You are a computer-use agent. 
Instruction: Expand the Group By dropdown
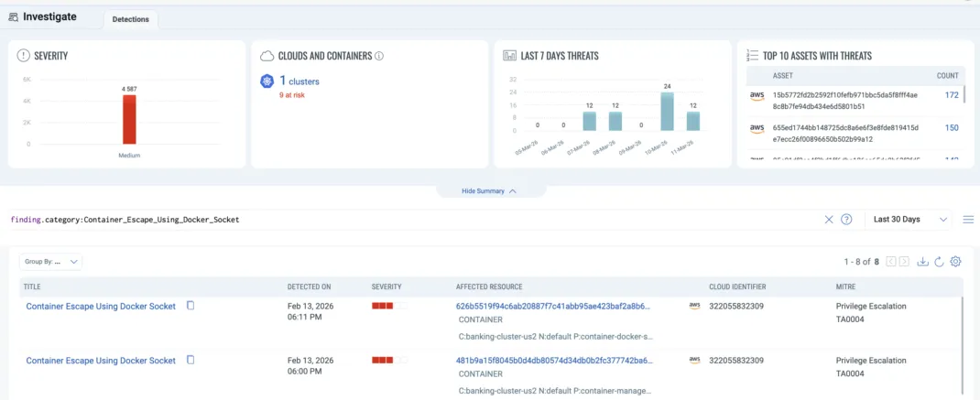tap(51, 262)
